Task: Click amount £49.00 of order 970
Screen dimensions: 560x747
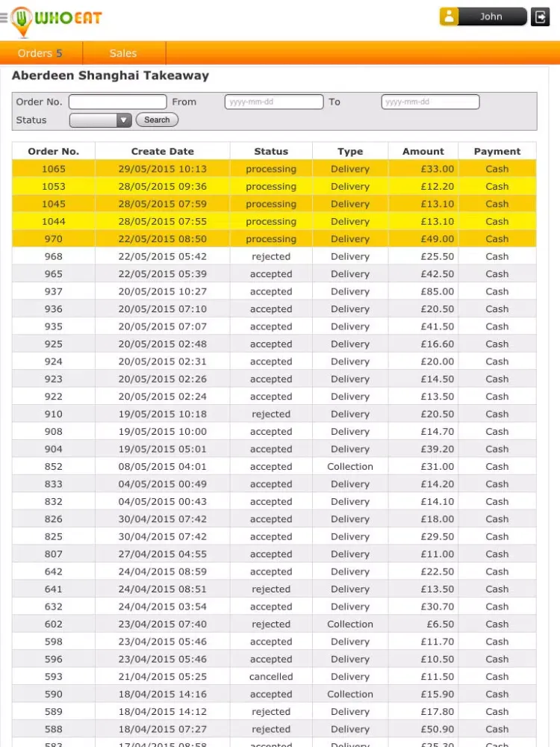Action: click(x=437, y=239)
